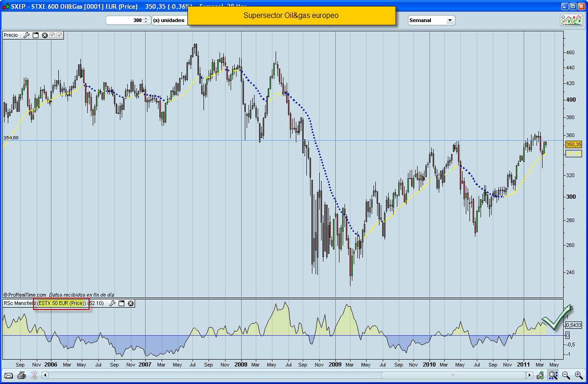Open the indicators chart icon top-right
This screenshot has height=384, width=588.
point(571,20)
